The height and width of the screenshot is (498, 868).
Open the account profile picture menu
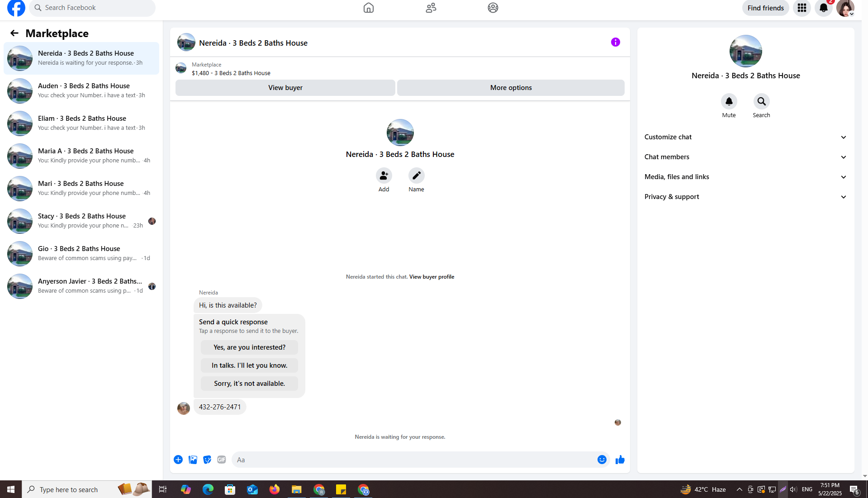click(845, 8)
